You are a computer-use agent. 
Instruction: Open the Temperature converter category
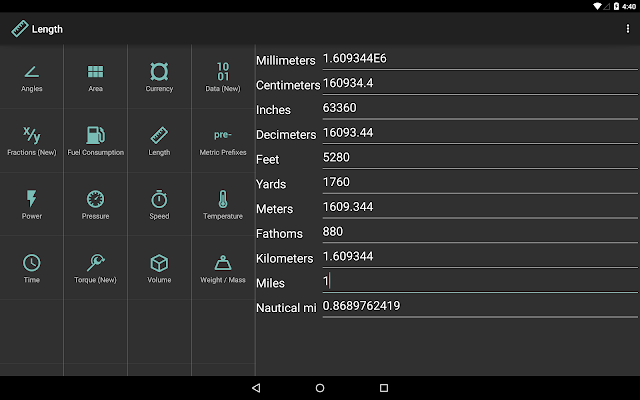point(223,204)
